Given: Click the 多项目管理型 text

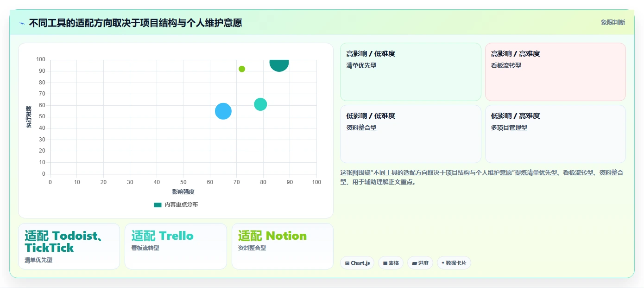Looking at the screenshot, I should tap(509, 128).
